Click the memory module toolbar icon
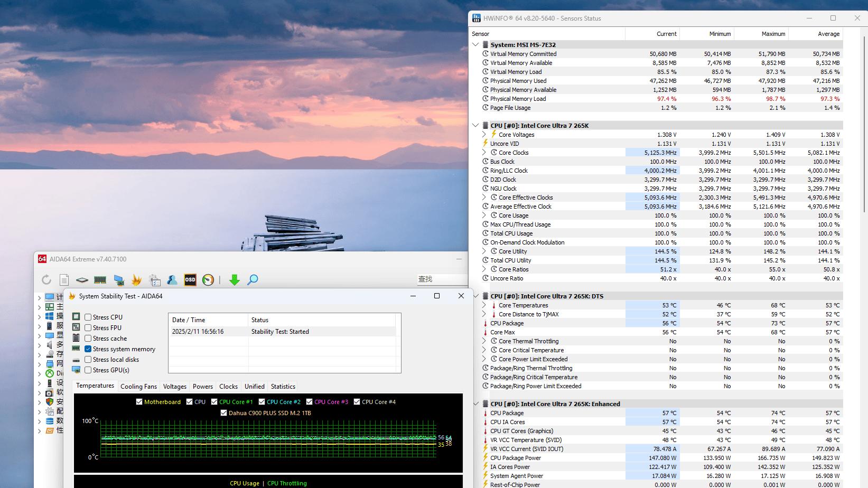The width and height of the screenshot is (868, 488). click(100, 280)
